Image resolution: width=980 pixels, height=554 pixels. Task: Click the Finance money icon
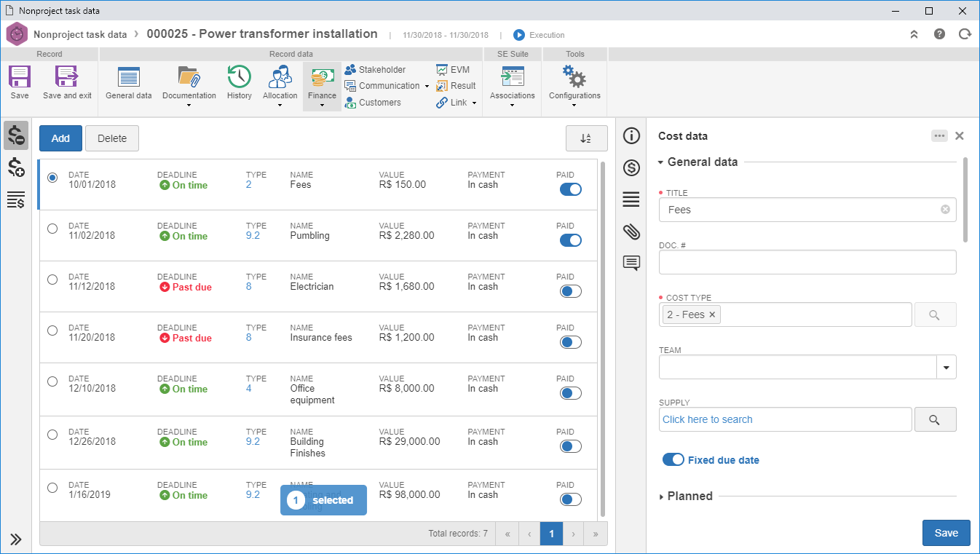click(x=322, y=76)
